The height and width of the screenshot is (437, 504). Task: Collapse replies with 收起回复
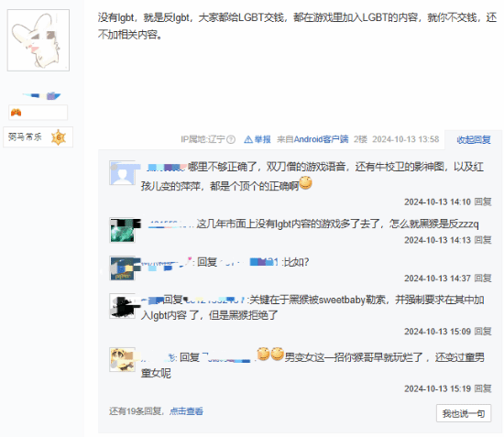coord(474,140)
